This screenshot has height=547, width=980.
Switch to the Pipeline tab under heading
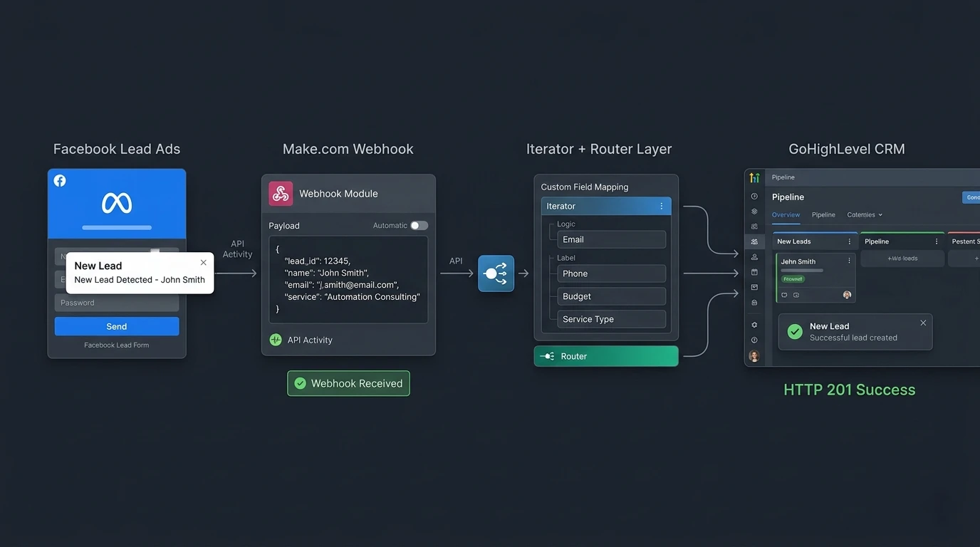[x=823, y=214]
